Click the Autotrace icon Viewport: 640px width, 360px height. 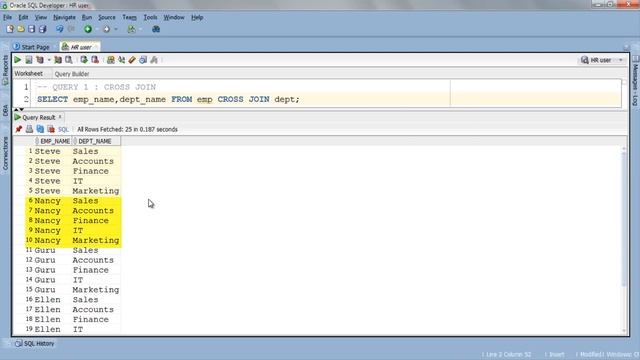click(58, 60)
